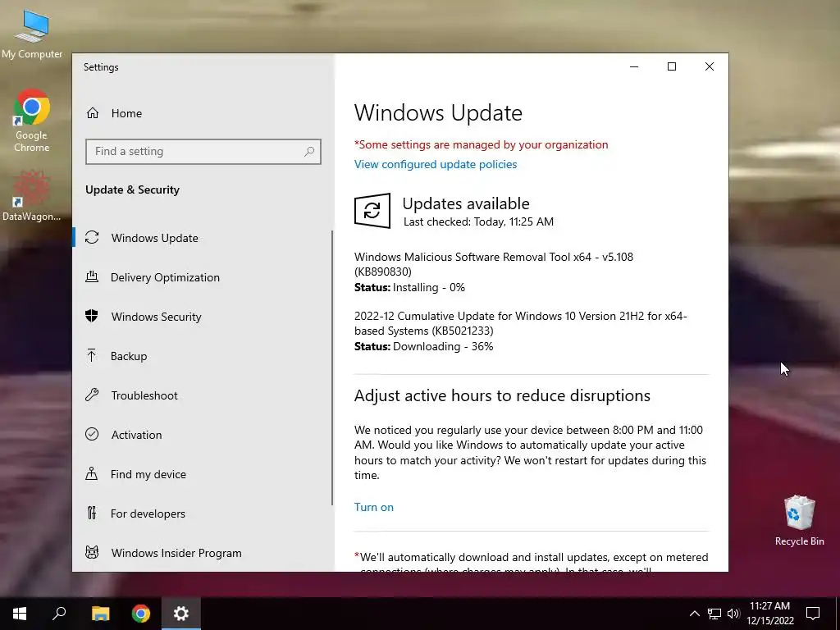This screenshot has width=840, height=630.
Task: Click the Update & Security section heading
Action: click(x=132, y=189)
